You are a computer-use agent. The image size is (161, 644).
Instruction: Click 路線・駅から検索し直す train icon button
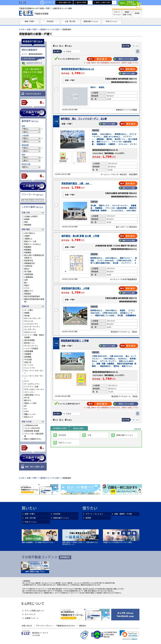coord(33,467)
